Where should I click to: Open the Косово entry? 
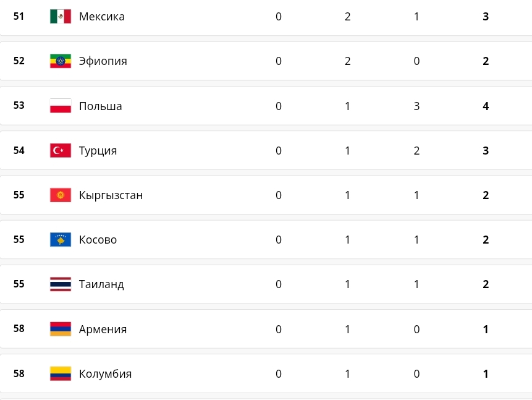(x=98, y=240)
